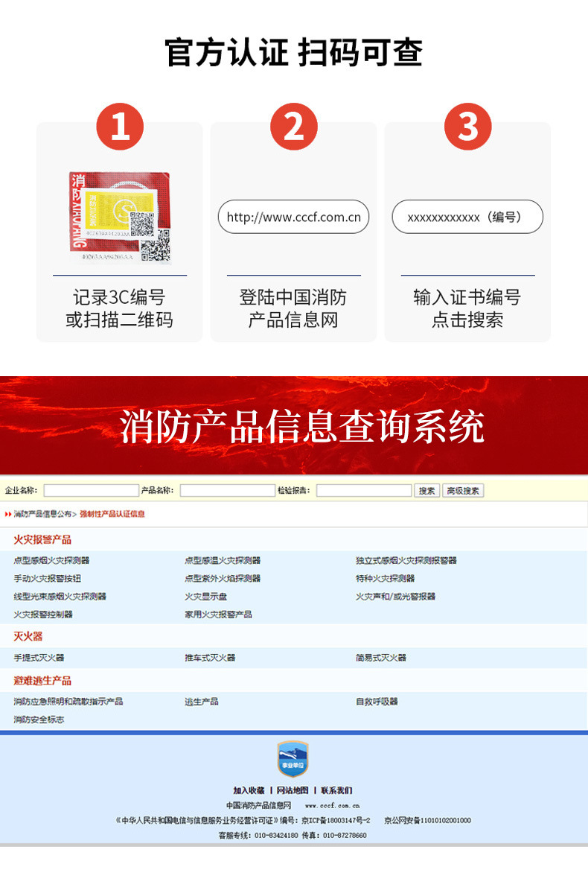
Task: Click 消防产品信息查询系统 banner title
Action: click(302, 428)
